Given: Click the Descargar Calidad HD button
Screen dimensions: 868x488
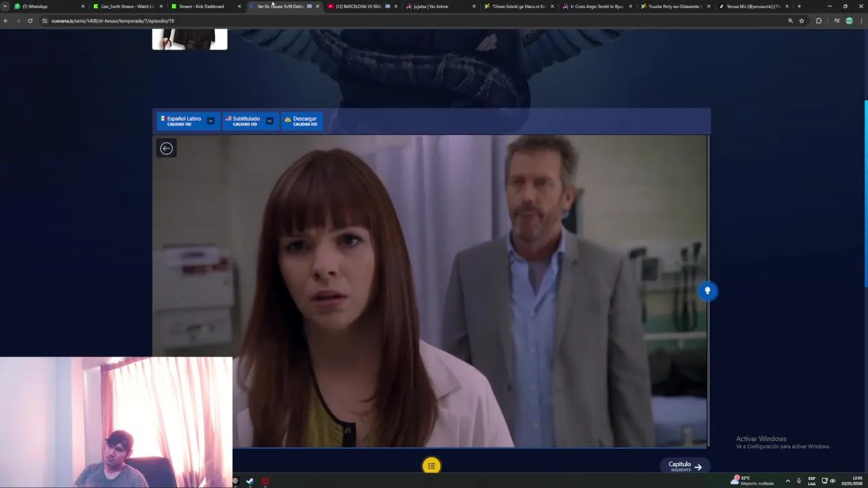Looking at the screenshot, I should click(x=302, y=121).
